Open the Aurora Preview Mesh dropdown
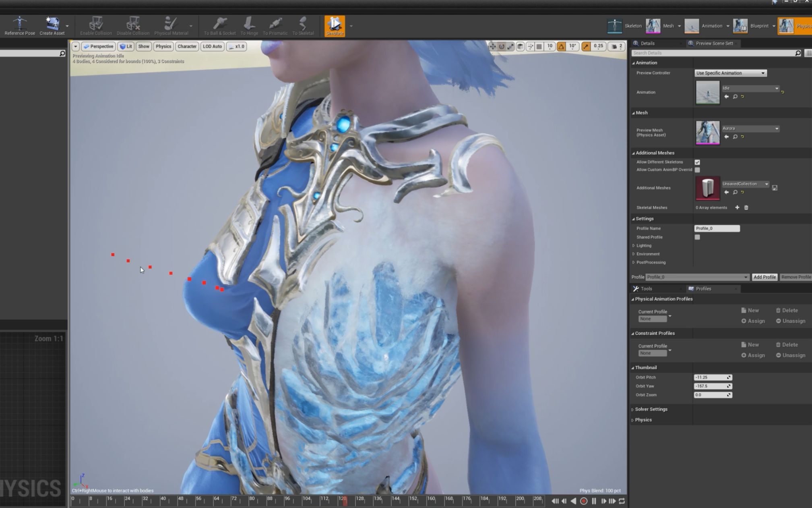The height and width of the screenshot is (508, 812). coord(750,128)
